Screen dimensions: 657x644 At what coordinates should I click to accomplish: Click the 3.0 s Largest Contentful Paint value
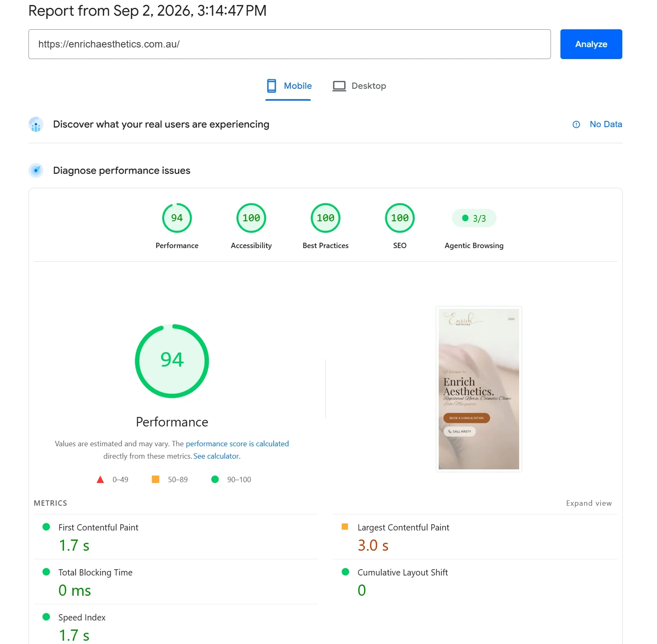pyautogui.click(x=373, y=545)
